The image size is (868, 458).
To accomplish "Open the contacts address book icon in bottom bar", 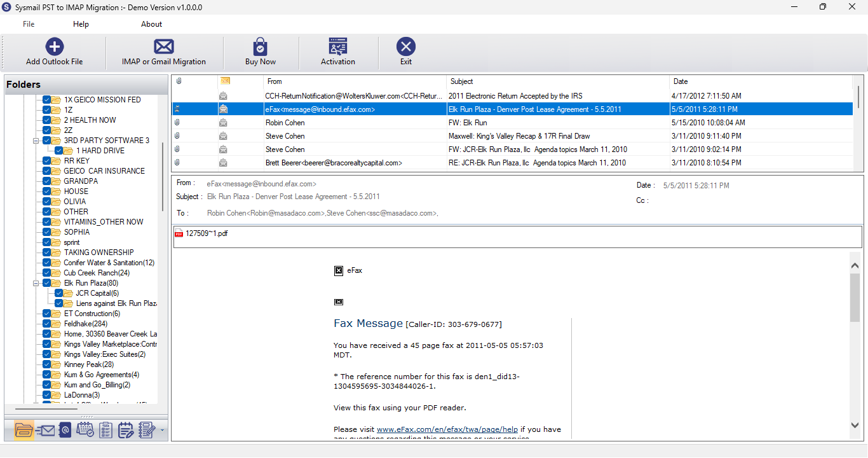I will 65,430.
